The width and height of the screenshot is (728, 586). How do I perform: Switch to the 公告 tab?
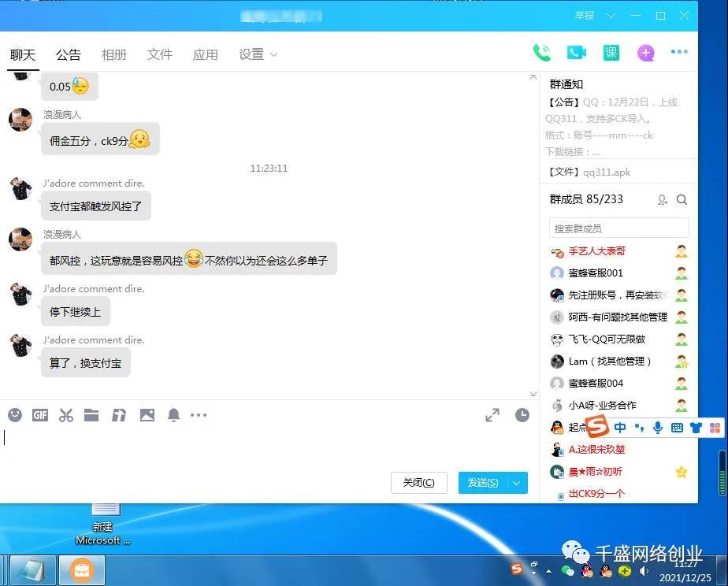(x=69, y=55)
